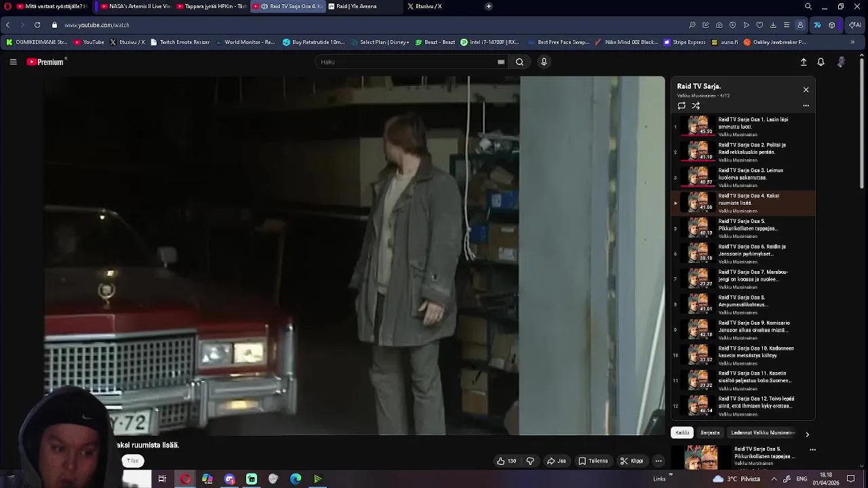Open Twitch Emote Resizer bookmark
The width and height of the screenshot is (868, 488).
(180, 42)
